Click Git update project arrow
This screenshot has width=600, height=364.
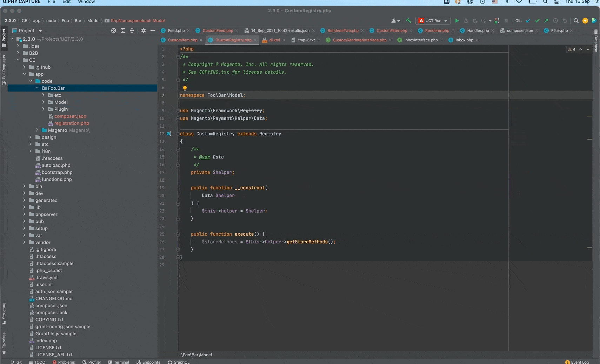(x=528, y=21)
